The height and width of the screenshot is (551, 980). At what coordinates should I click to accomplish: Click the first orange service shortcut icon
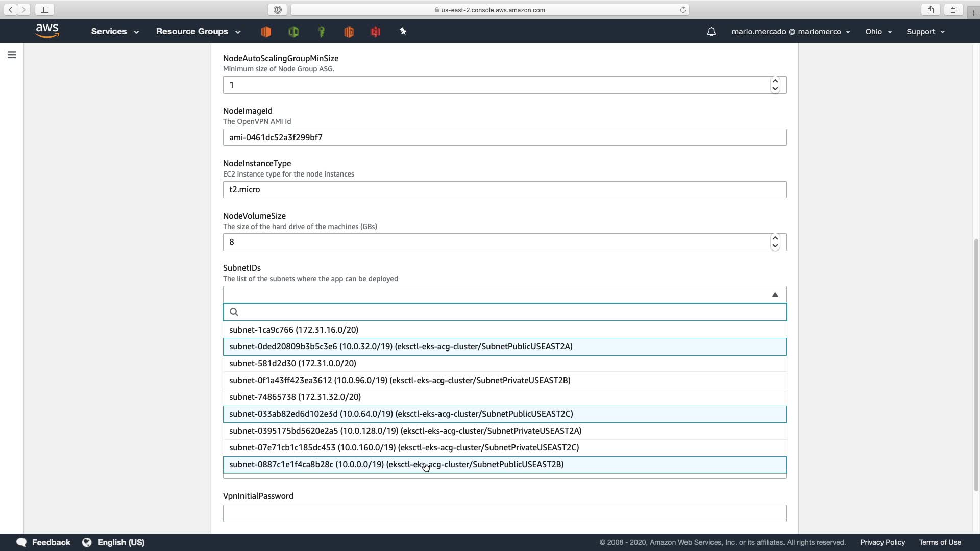click(x=266, y=32)
